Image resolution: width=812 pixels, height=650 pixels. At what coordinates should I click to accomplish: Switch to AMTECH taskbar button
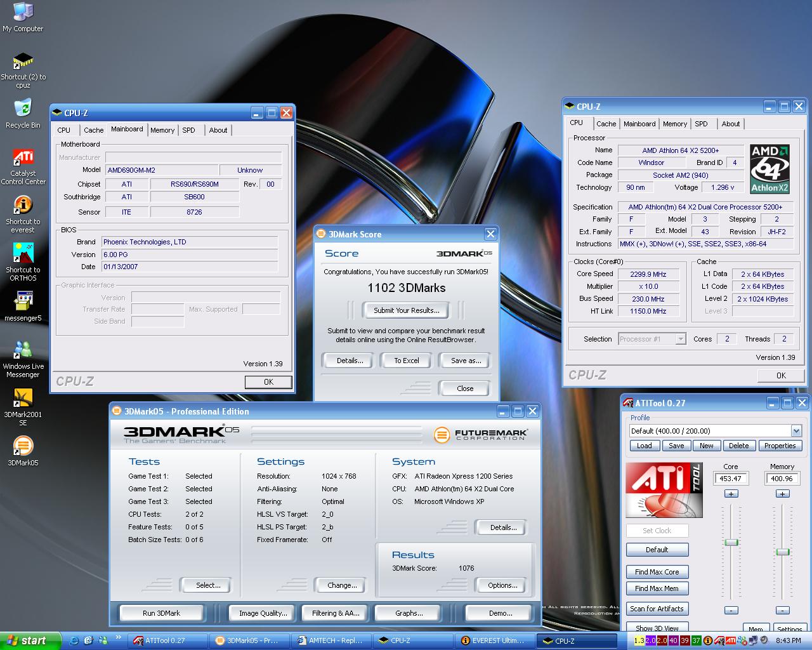[332, 641]
